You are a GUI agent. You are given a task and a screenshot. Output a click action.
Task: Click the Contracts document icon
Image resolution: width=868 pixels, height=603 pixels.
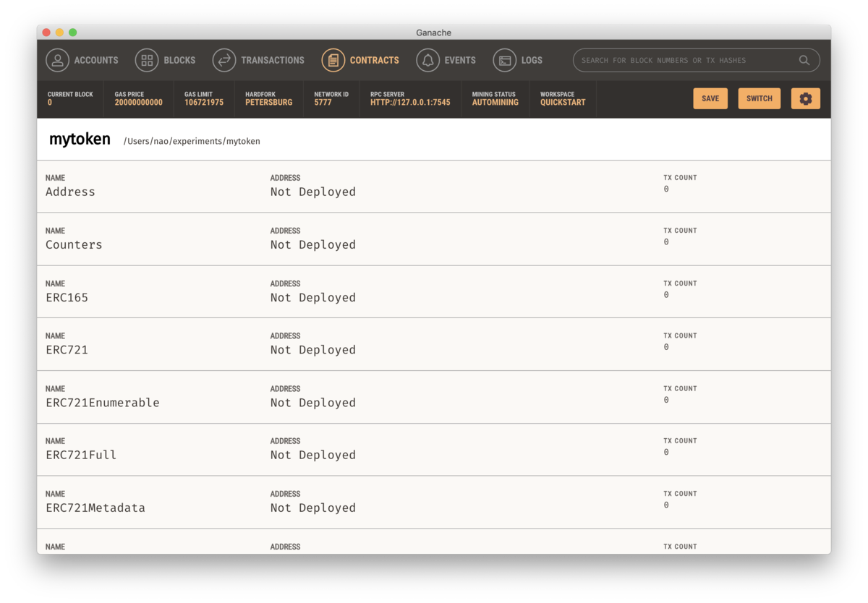(x=333, y=60)
